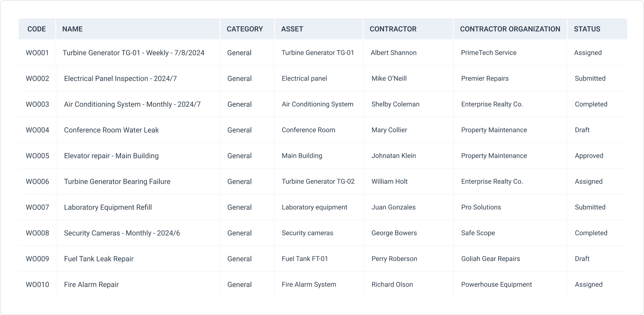The width and height of the screenshot is (644, 315).
Task: Click the NAME column header
Action: point(72,29)
